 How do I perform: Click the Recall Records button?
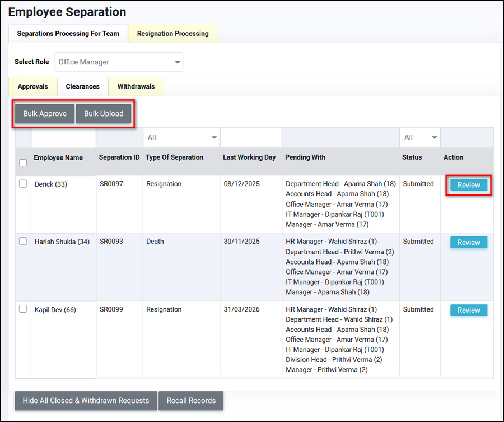191,401
